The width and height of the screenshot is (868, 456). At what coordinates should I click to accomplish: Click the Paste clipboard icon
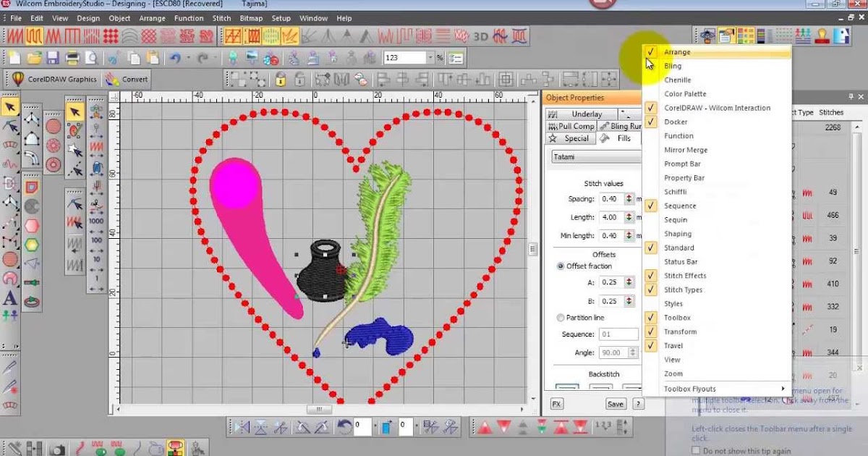tap(151, 58)
